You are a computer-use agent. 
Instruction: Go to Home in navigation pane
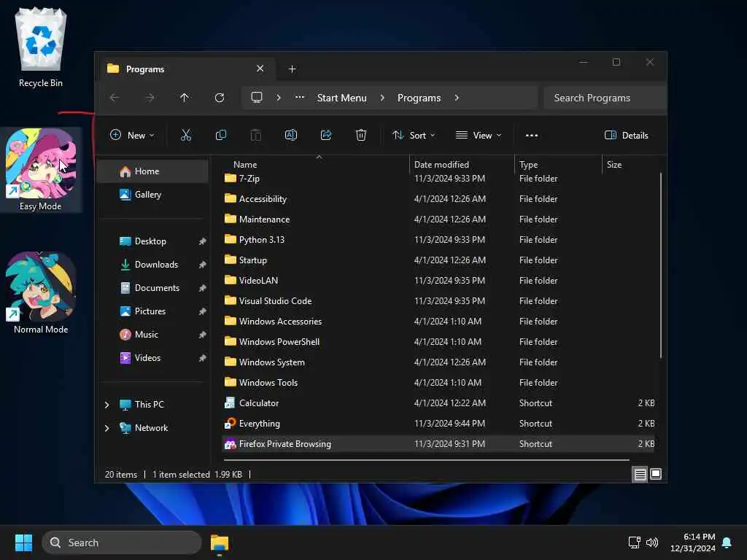pos(153,171)
